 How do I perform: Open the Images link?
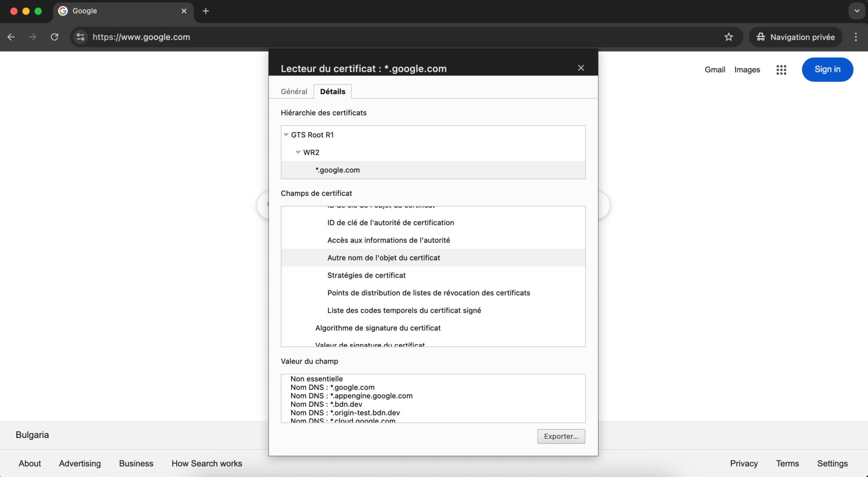(x=747, y=70)
